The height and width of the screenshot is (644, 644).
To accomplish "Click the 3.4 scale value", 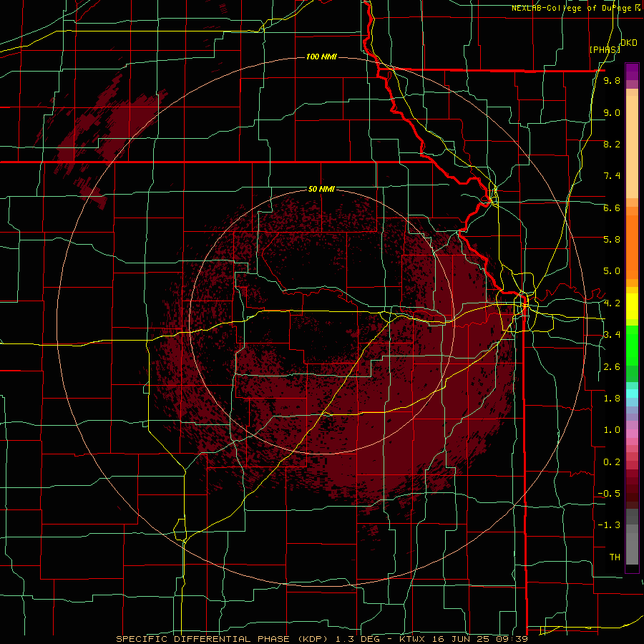I will tap(612, 334).
